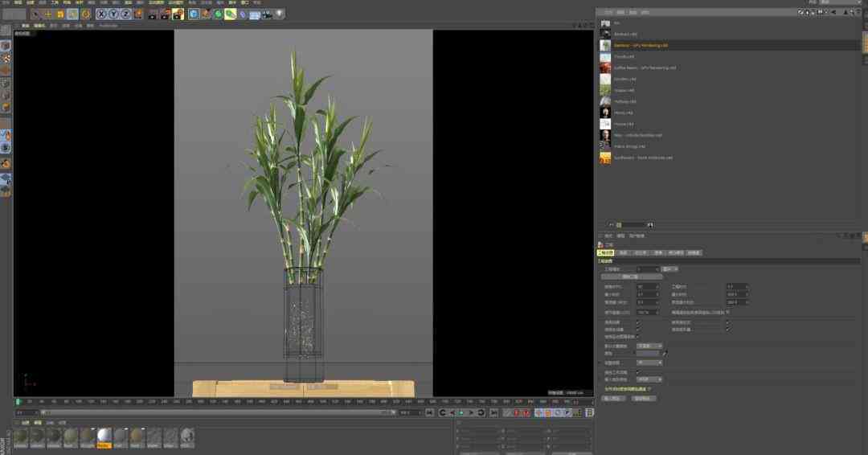The image size is (868, 455).
Task: Click the camera object icon
Action: click(x=267, y=14)
